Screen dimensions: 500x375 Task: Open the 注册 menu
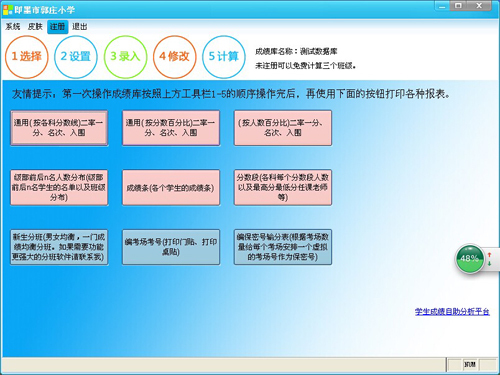[58, 27]
